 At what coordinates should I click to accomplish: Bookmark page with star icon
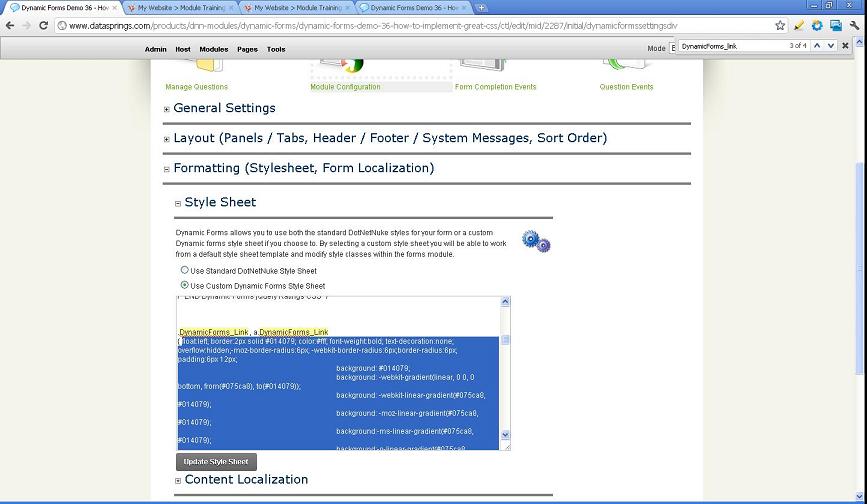780,25
